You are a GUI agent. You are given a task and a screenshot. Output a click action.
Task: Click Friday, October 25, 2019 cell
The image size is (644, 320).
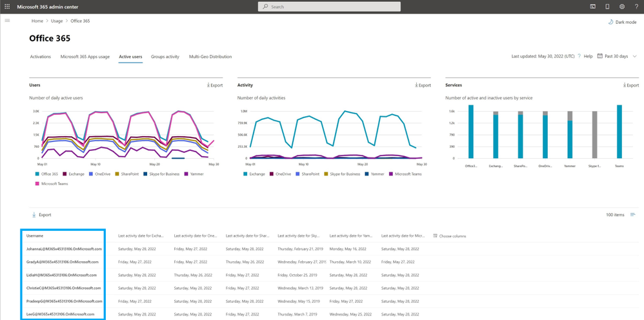coord(297,275)
